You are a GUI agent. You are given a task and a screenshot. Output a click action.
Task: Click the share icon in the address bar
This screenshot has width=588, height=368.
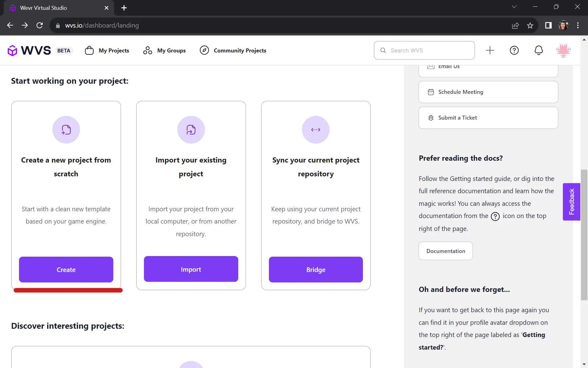515,25
